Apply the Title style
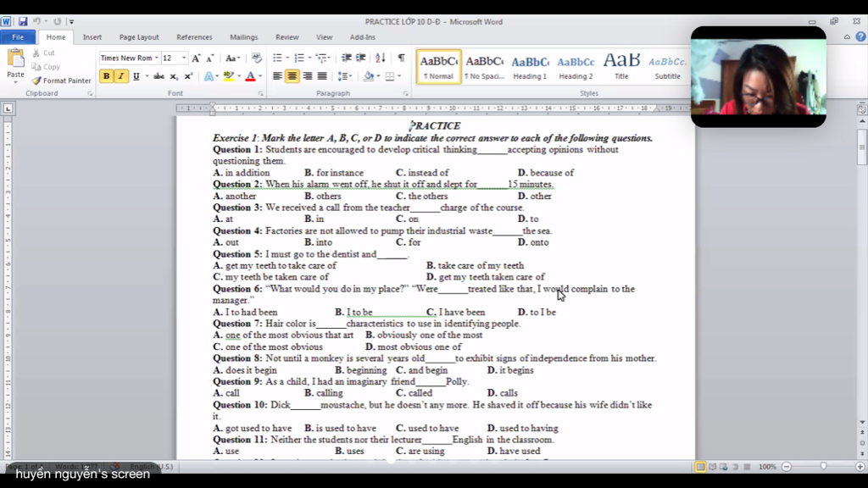The image size is (868, 488). point(621,66)
